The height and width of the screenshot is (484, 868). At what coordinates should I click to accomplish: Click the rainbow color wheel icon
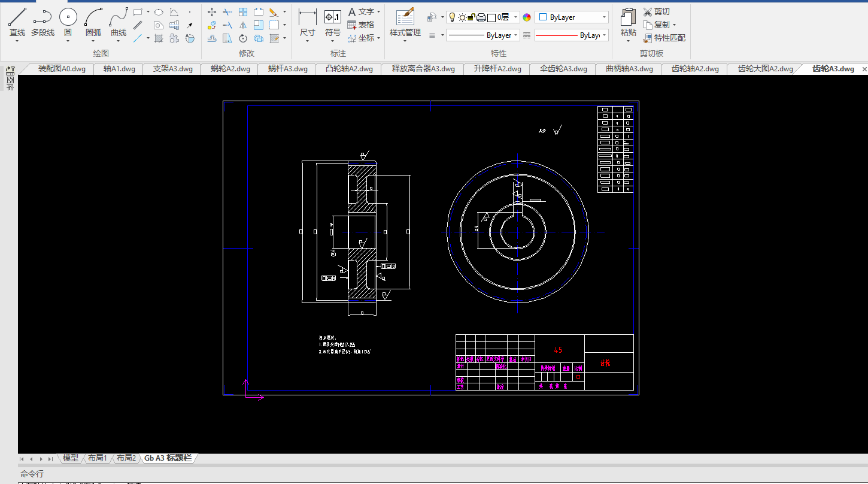[527, 17]
